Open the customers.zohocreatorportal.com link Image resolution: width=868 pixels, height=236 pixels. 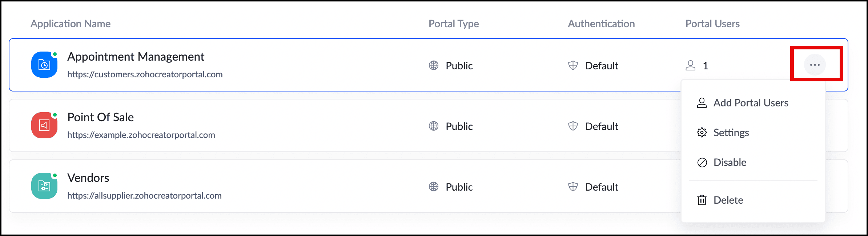[145, 74]
